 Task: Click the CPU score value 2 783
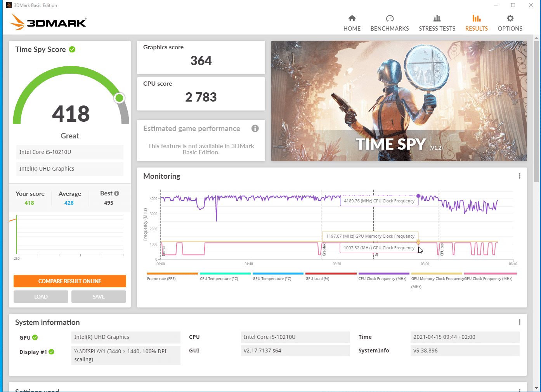(201, 97)
